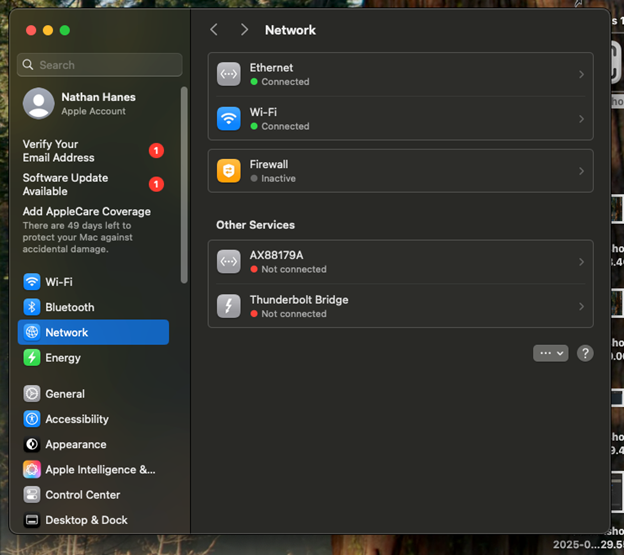Click the AX88179A adapter icon
624x555 pixels.
pyautogui.click(x=228, y=261)
